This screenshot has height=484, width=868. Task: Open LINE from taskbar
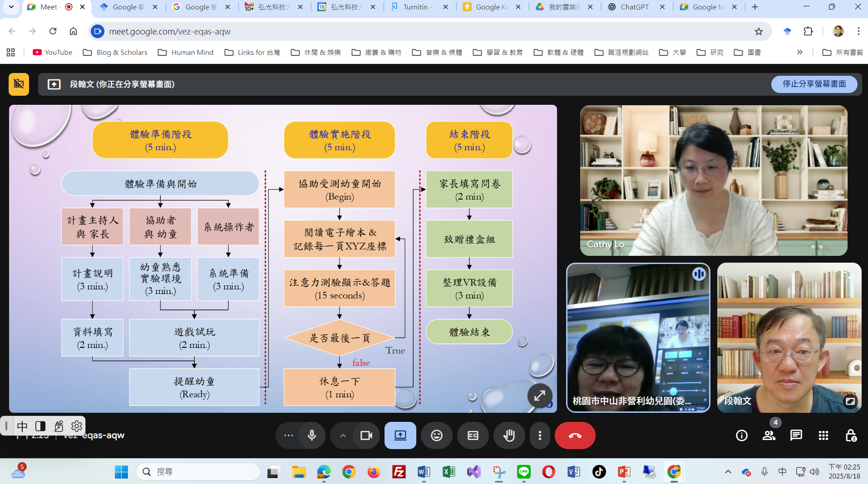coord(523,472)
